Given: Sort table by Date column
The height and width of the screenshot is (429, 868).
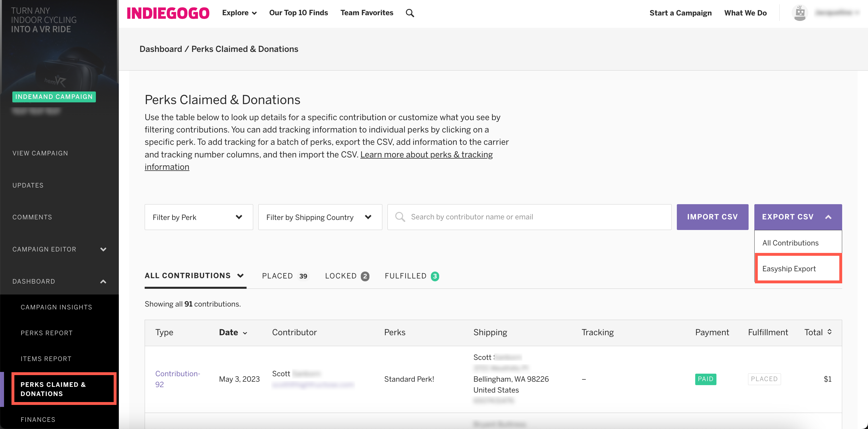Looking at the screenshot, I should [x=233, y=332].
